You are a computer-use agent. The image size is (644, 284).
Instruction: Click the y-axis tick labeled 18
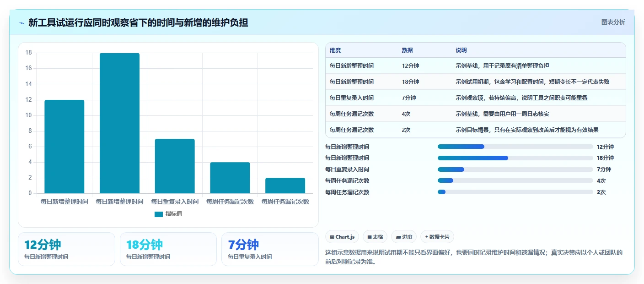(28, 53)
